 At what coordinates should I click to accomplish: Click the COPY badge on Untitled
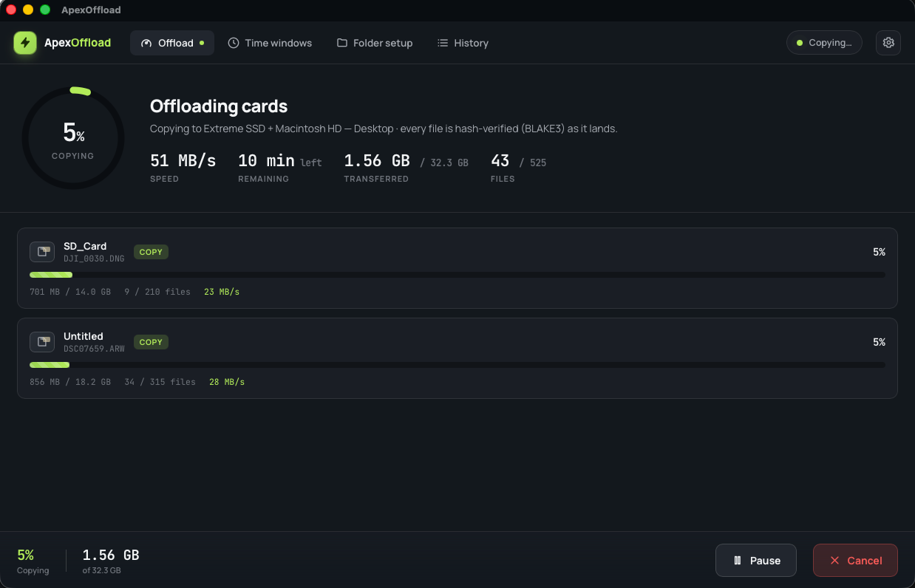pos(151,342)
